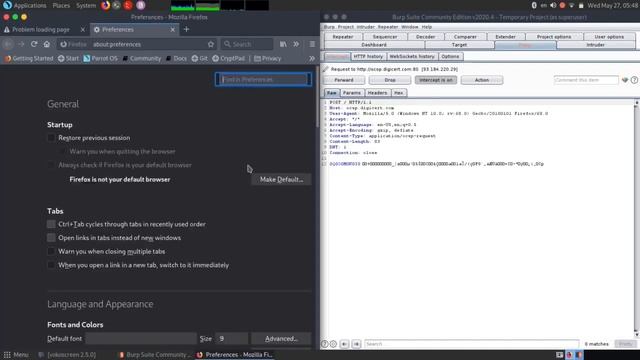Open Places menu in top panel

(61, 5)
